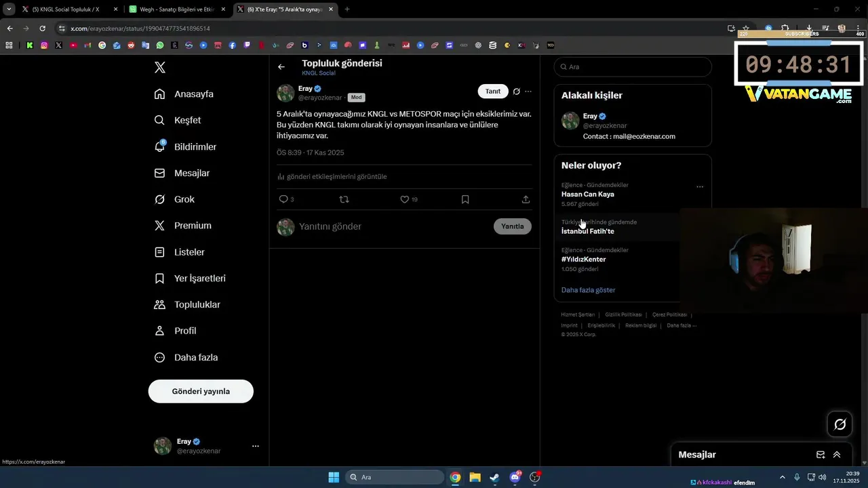Expand Daha fazla menu in sidebar
The image size is (868, 488).
(186, 357)
